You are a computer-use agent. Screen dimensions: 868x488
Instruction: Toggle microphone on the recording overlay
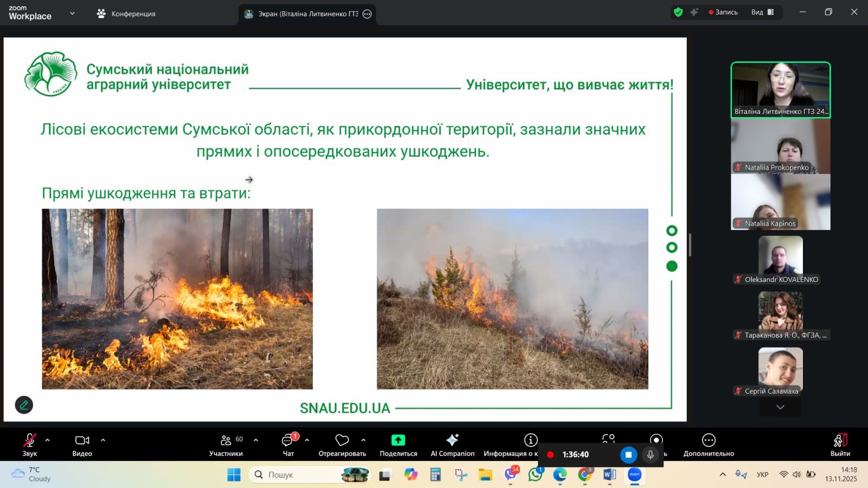tap(650, 455)
